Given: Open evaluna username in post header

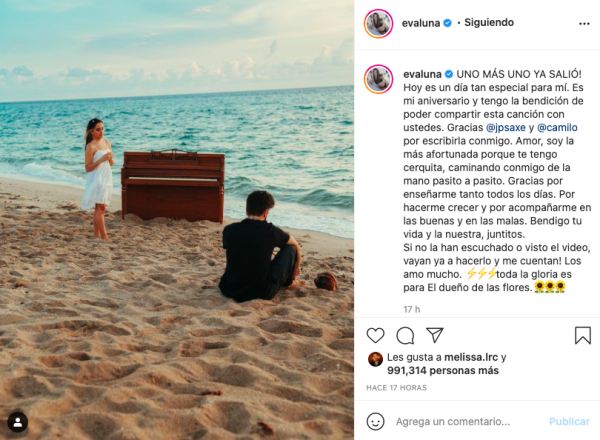Looking at the screenshot, I should click(421, 23).
